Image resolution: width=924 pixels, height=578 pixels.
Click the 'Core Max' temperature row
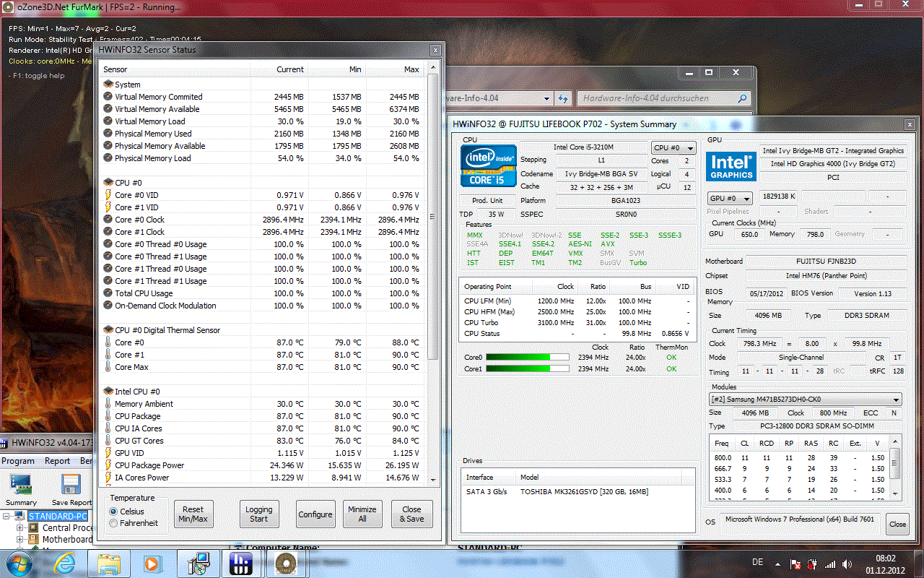click(261, 367)
